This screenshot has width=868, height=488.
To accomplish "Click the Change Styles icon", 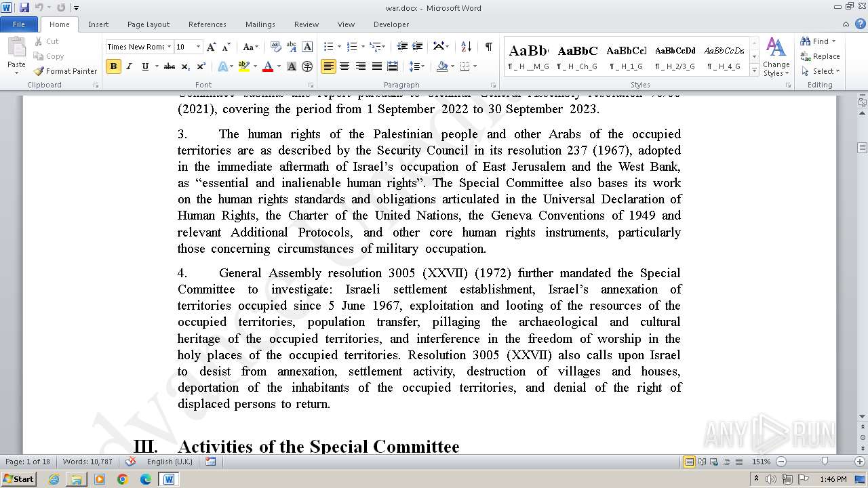I will point(776,57).
